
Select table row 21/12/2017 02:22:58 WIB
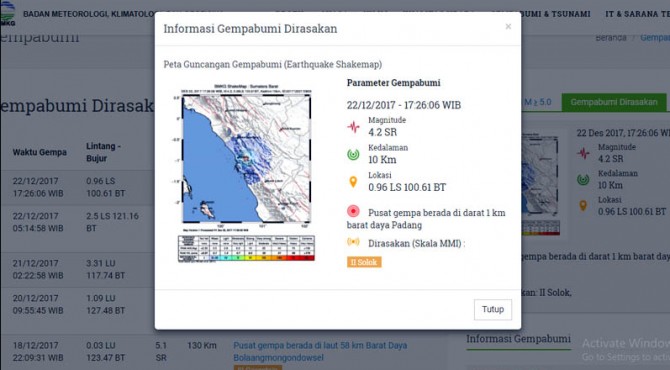click(78, 270)
